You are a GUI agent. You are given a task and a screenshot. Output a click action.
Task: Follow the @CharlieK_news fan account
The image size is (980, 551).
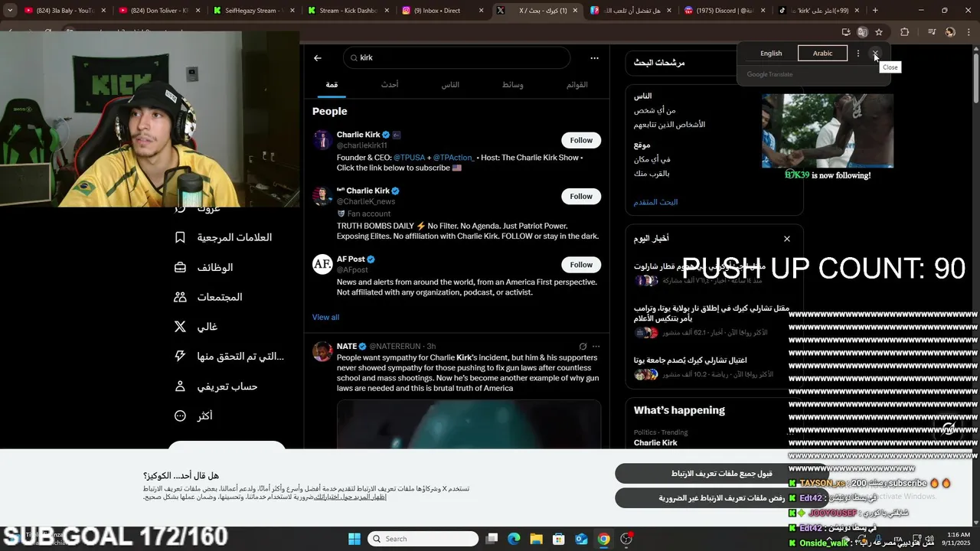[581, 197]
